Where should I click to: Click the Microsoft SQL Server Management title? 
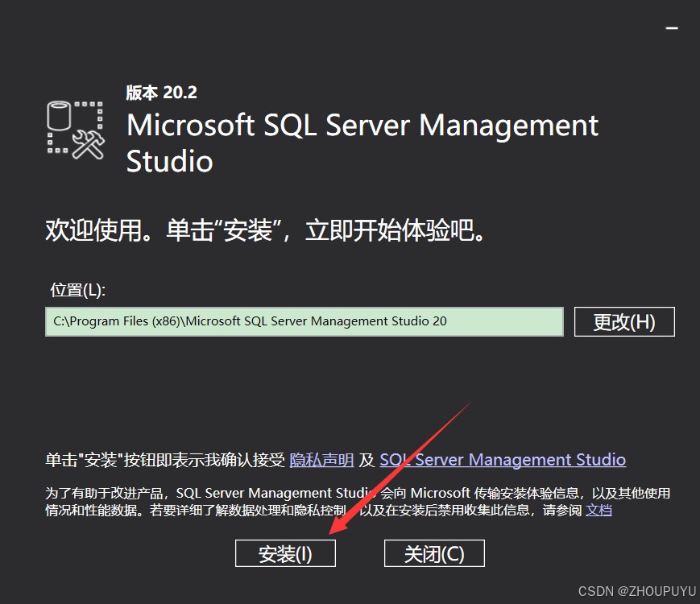(362, 126)
